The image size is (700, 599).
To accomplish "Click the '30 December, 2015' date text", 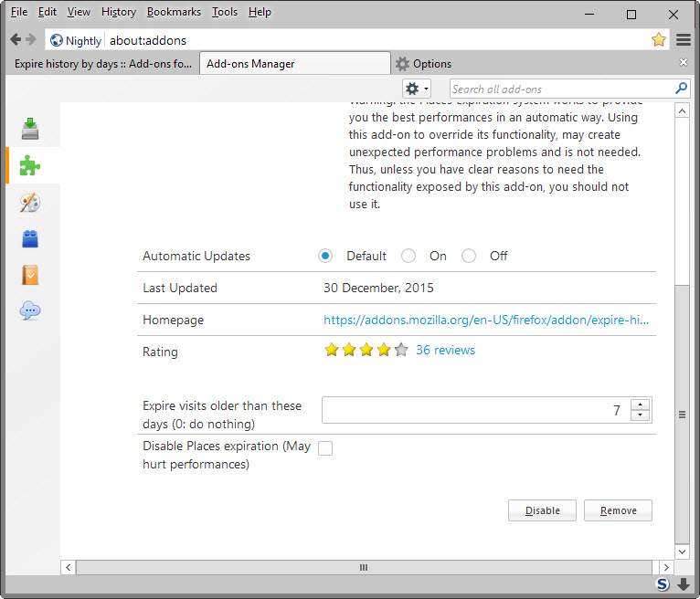I will [378, 288].
